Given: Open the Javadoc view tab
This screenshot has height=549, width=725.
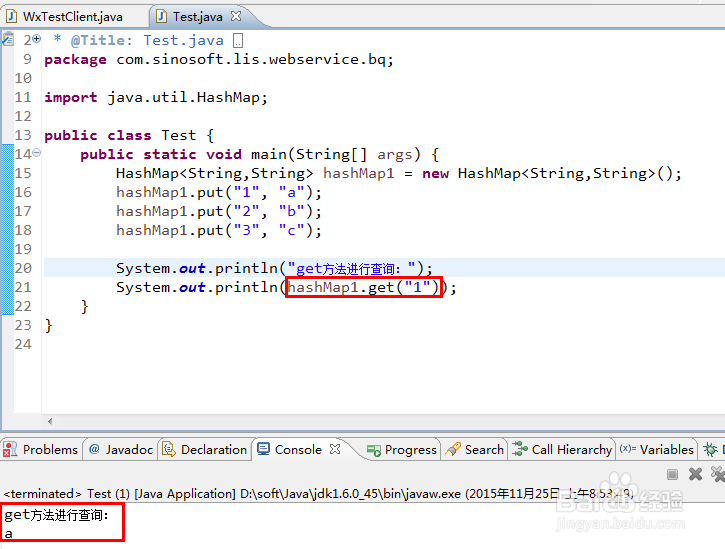Looking at the screenshot, I should click(121, 449).
